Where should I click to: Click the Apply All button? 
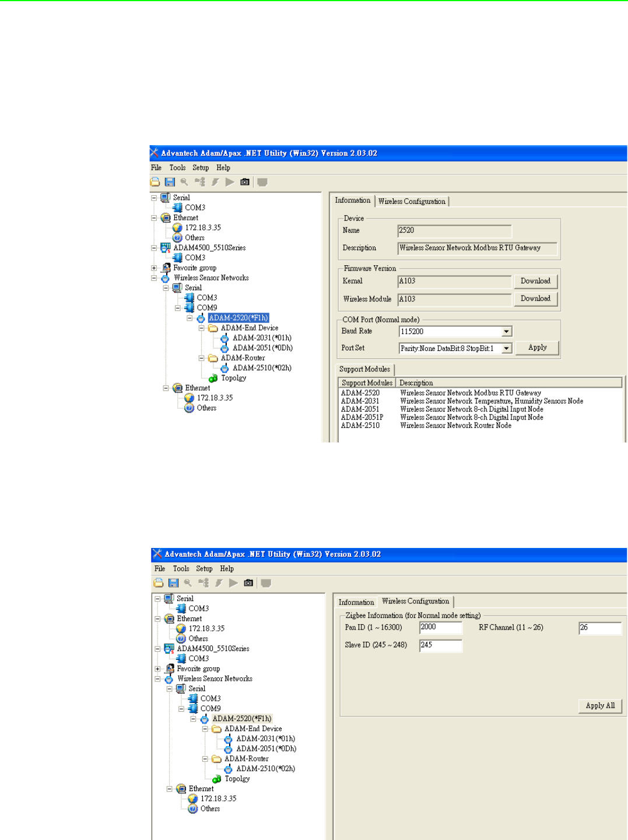click(600, 705)
